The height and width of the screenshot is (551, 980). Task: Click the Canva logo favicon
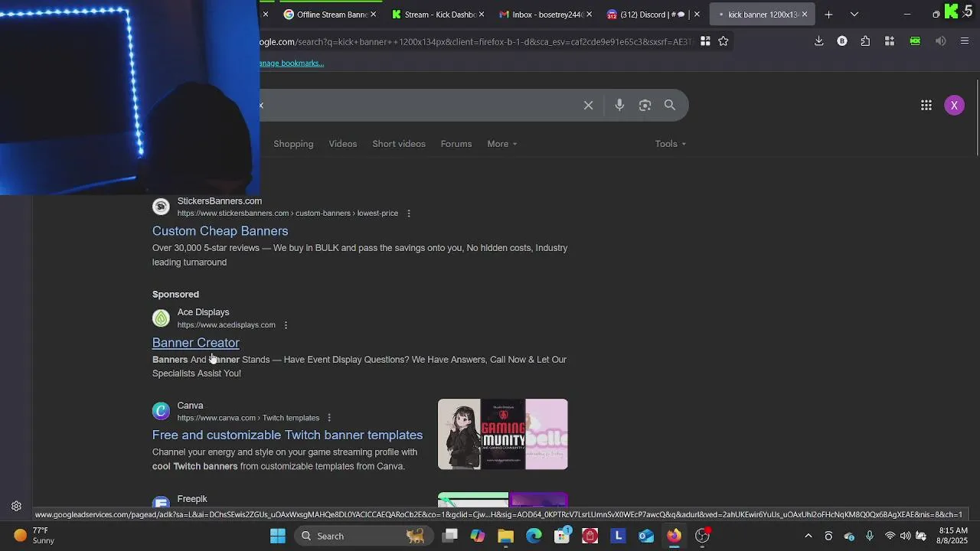(161, 412)
